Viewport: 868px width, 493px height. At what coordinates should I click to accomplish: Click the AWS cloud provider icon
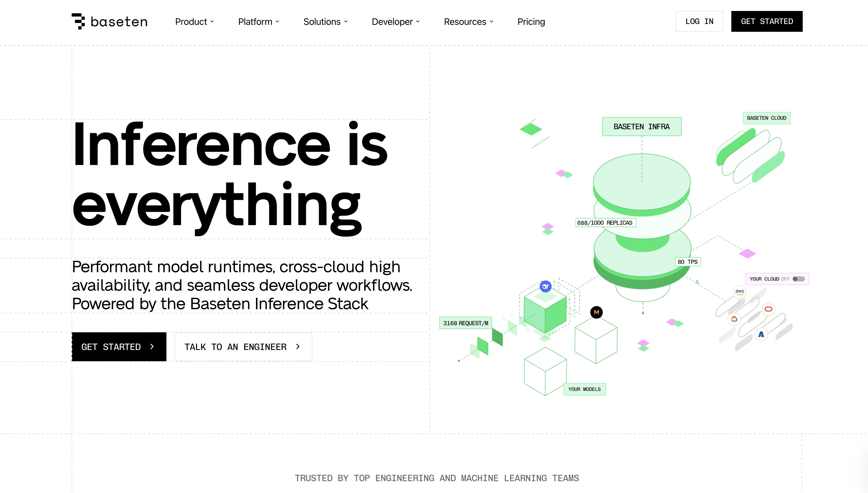click(740, 292)
